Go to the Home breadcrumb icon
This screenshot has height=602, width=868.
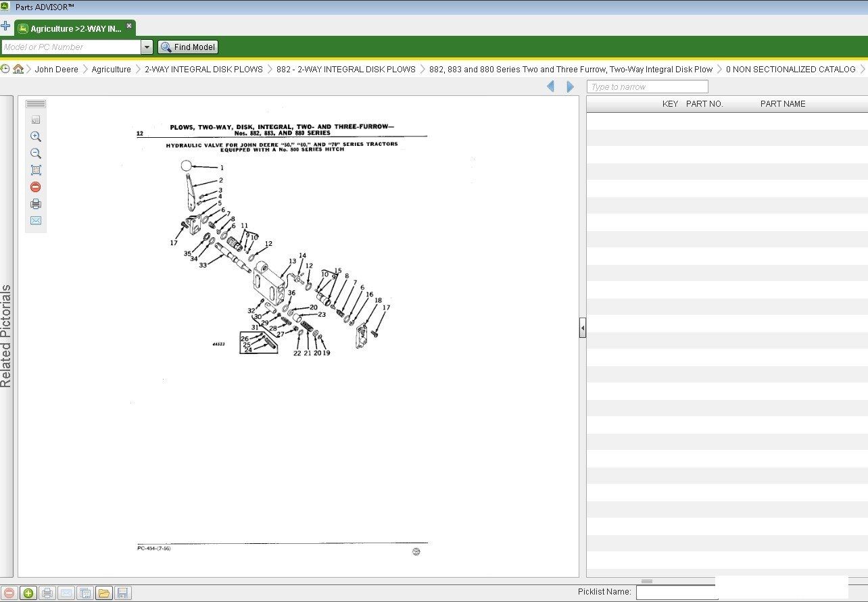click(18, 69)
